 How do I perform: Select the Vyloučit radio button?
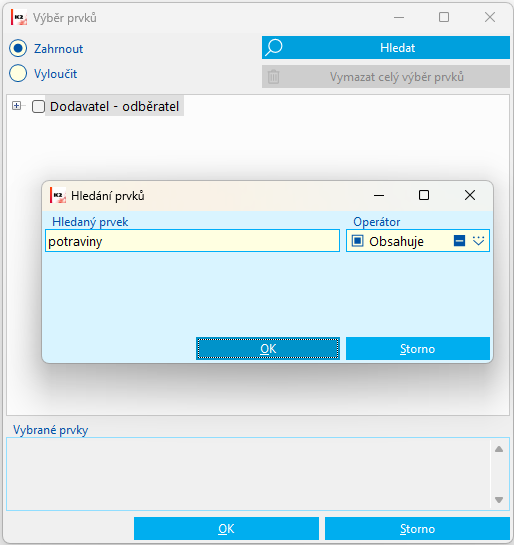coord(18,73)
